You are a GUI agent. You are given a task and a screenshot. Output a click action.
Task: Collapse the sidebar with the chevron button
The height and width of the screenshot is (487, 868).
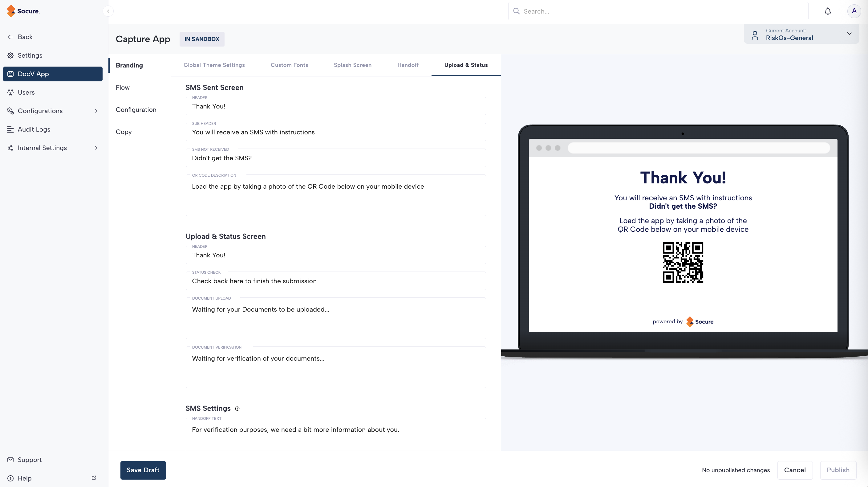108,11
